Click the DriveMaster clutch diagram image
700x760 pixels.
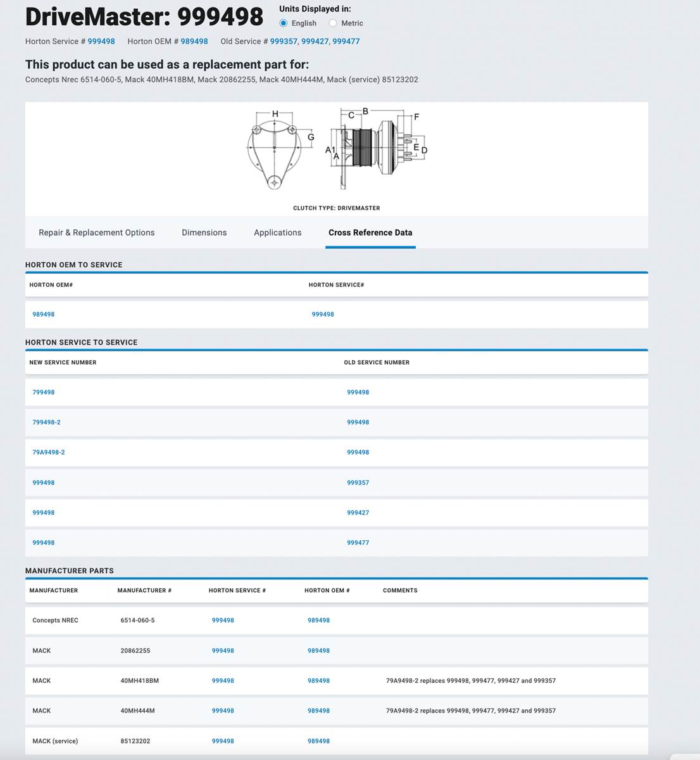tap(337, 151)
